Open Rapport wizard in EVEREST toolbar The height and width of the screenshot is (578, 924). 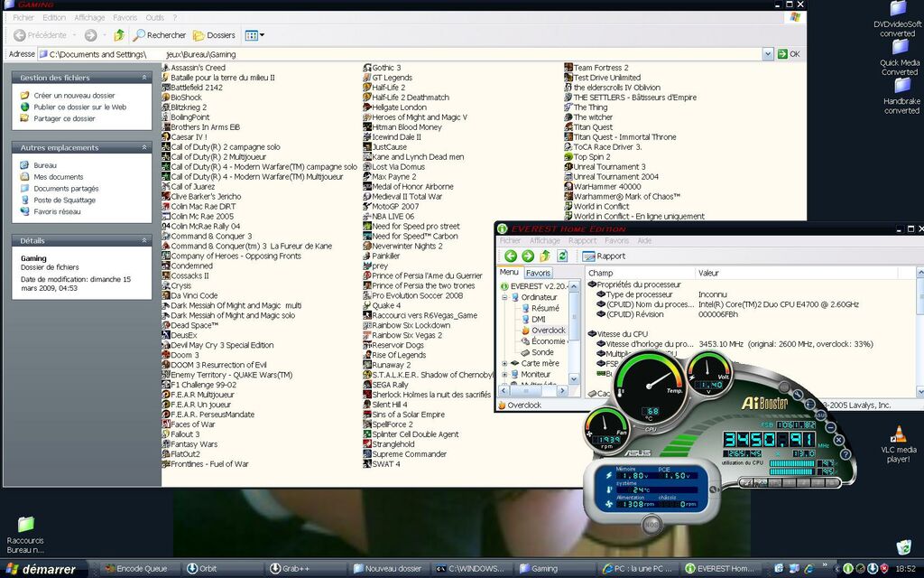coord(604,256)
